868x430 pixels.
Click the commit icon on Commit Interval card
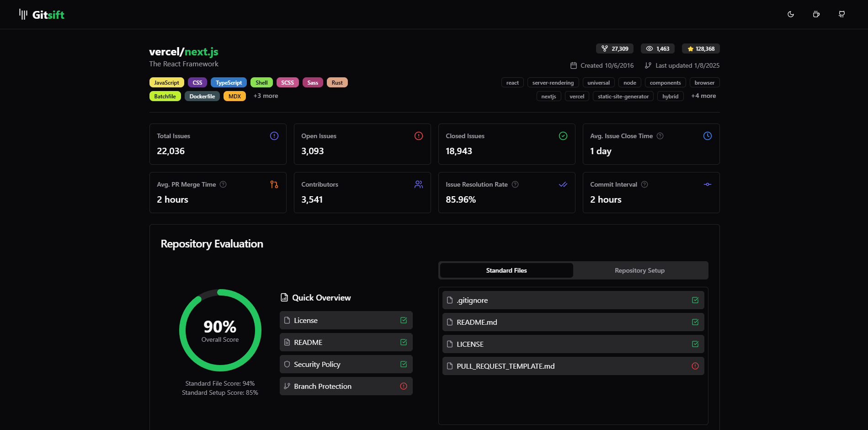tap(708, 184)
